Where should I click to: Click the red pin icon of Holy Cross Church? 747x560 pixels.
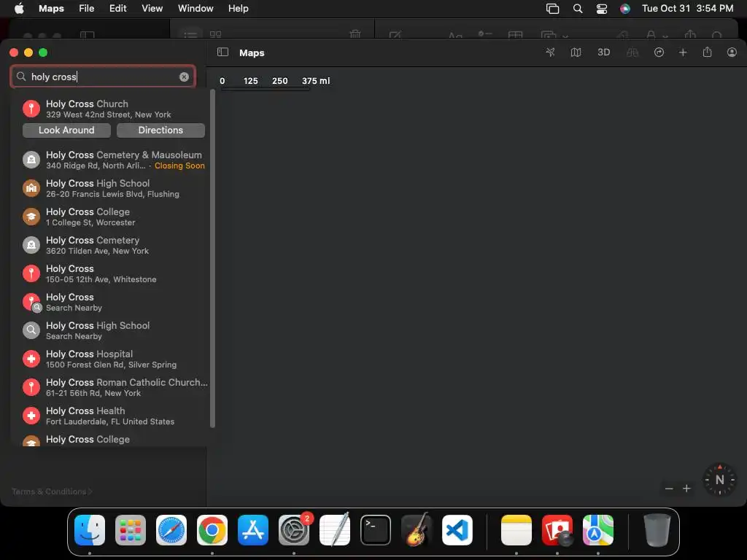tap(31, 109)
